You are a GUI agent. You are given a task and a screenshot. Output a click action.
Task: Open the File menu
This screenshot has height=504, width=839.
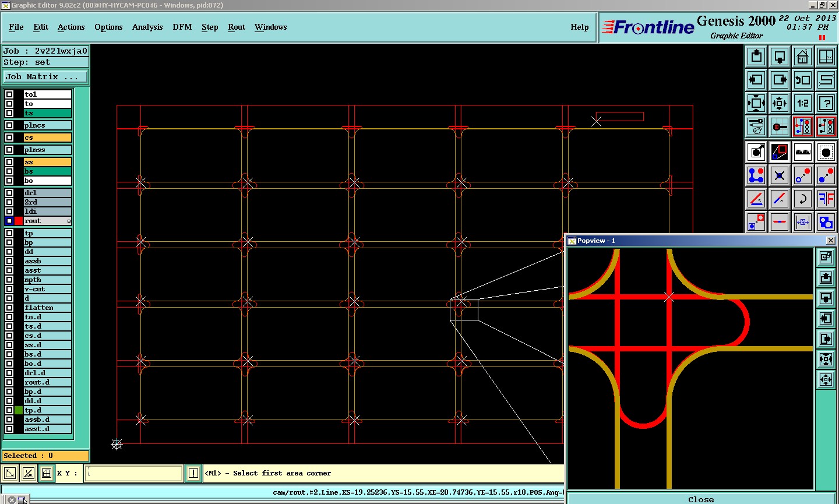pos(16,27)
